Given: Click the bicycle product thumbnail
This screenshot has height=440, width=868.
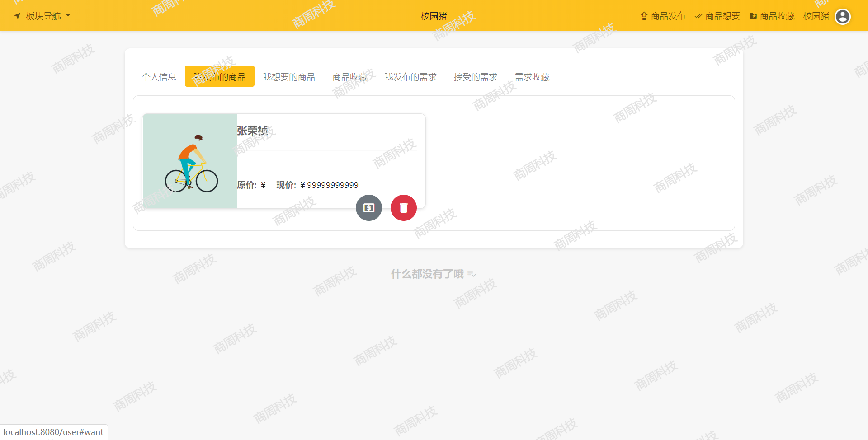Looking at the screenshot, I should tap(190, 161).
